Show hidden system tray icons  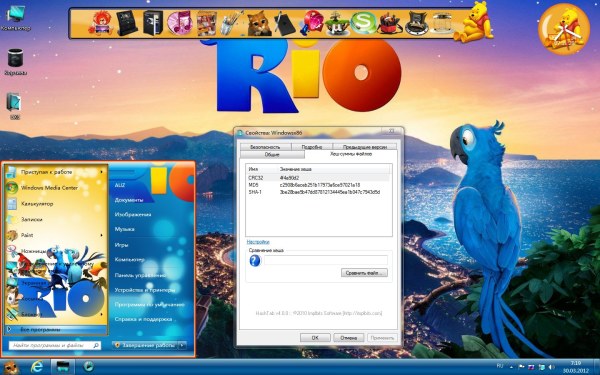511,367
